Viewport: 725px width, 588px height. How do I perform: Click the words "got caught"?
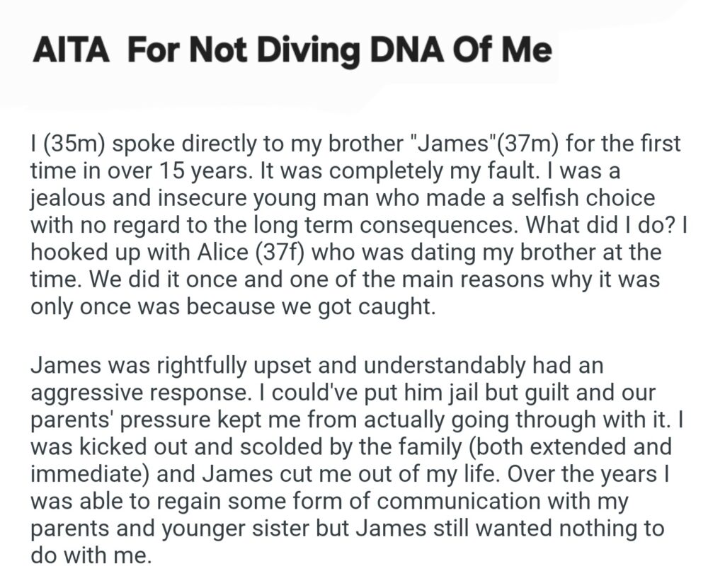coord(387,306)
